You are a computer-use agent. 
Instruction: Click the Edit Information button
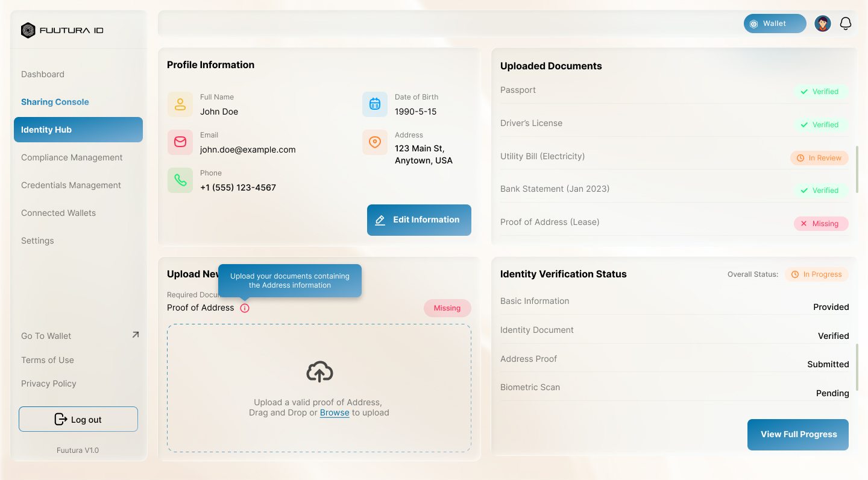(x=419, y=220)
